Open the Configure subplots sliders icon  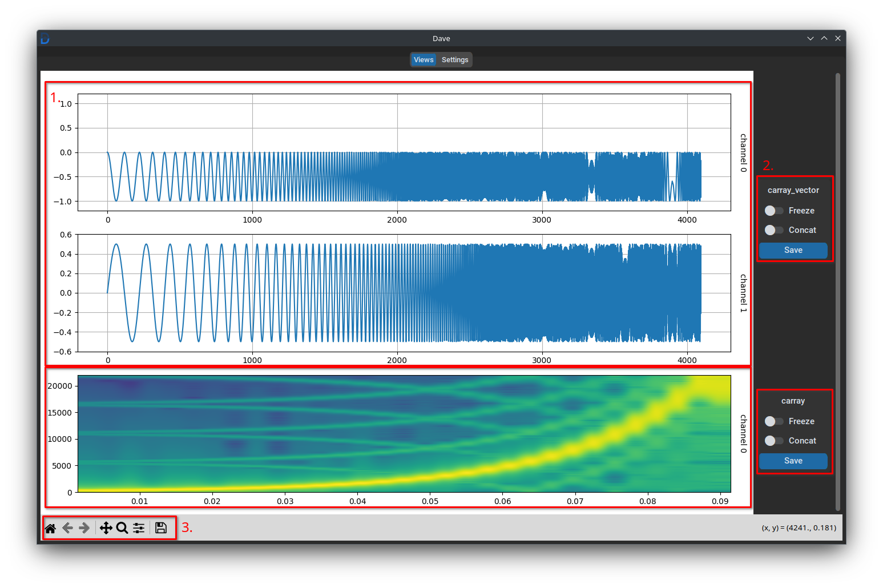click(x=139, y=528)
